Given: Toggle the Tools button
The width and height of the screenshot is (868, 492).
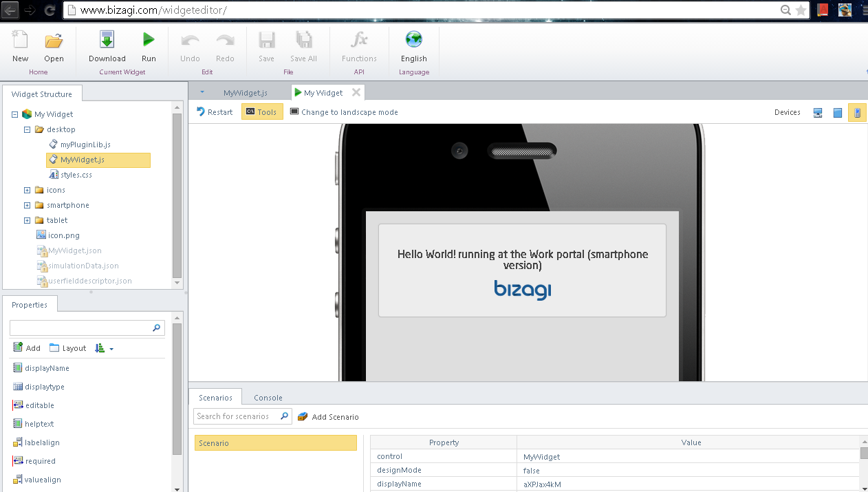Looking at the screenshot, I should tap(262, 112).
